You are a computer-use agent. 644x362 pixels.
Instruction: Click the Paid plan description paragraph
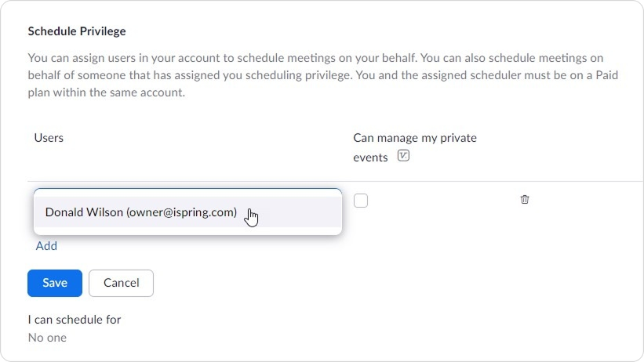[x=323, y=75]
